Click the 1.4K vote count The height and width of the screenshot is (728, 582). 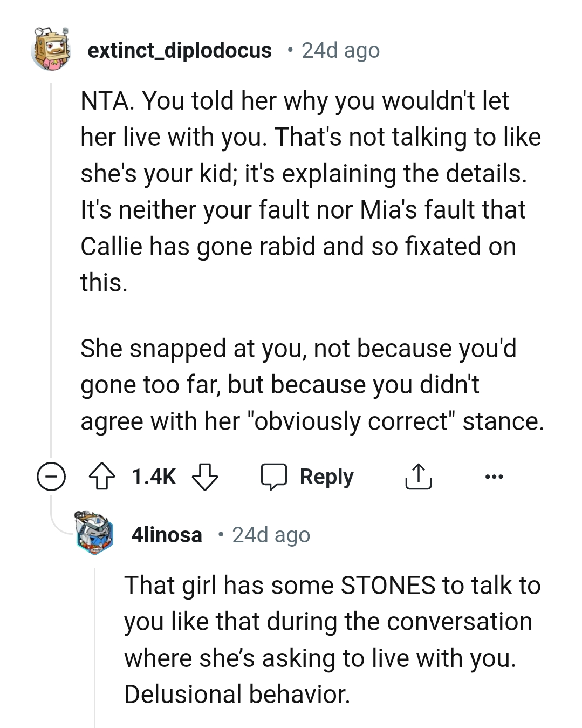[x=153, y=477]
